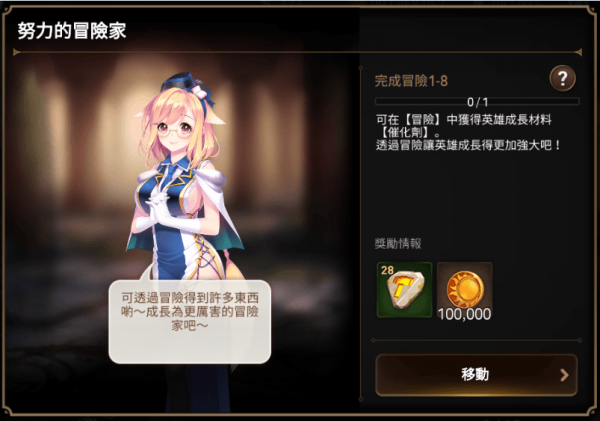Click the character's blue necktie

click(x=168, y=177)
